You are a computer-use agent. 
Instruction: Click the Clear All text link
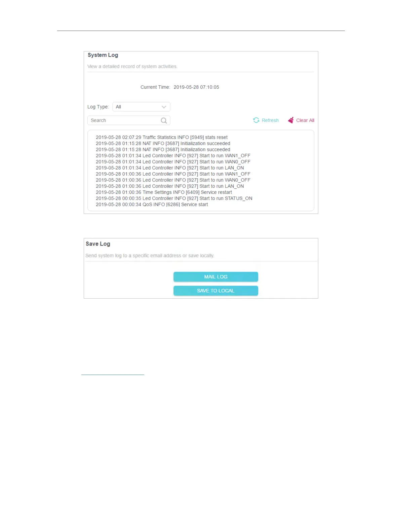point(305,120)
